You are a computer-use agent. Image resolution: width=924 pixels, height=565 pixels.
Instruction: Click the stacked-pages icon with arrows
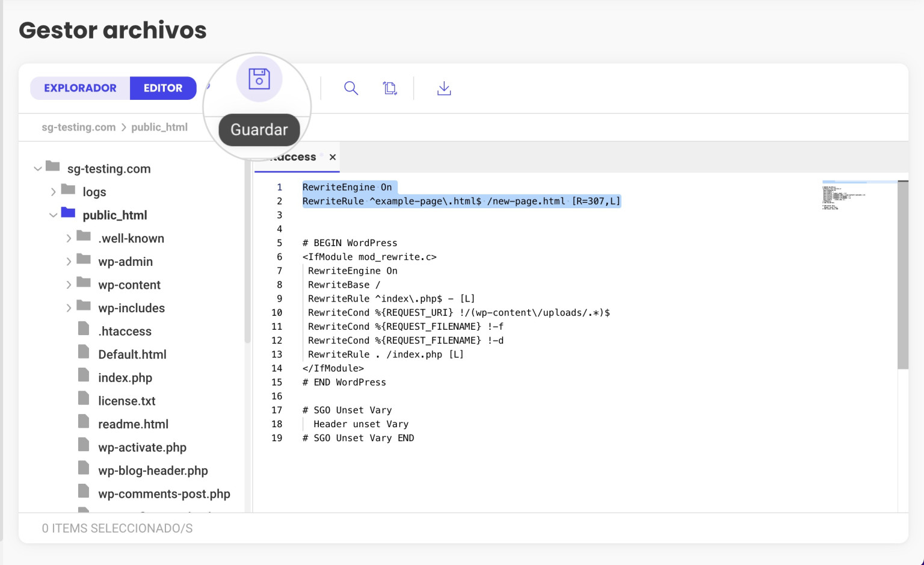coord(390,88)
